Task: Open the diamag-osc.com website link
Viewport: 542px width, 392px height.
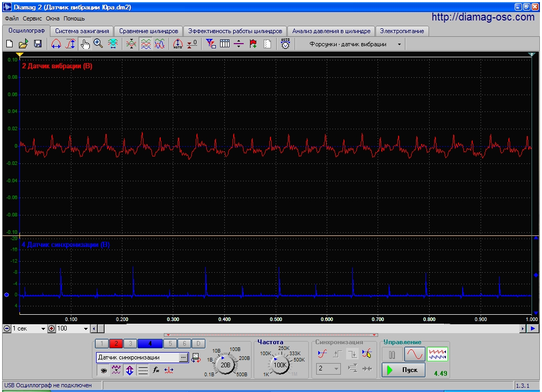Action: click(483, 17)
